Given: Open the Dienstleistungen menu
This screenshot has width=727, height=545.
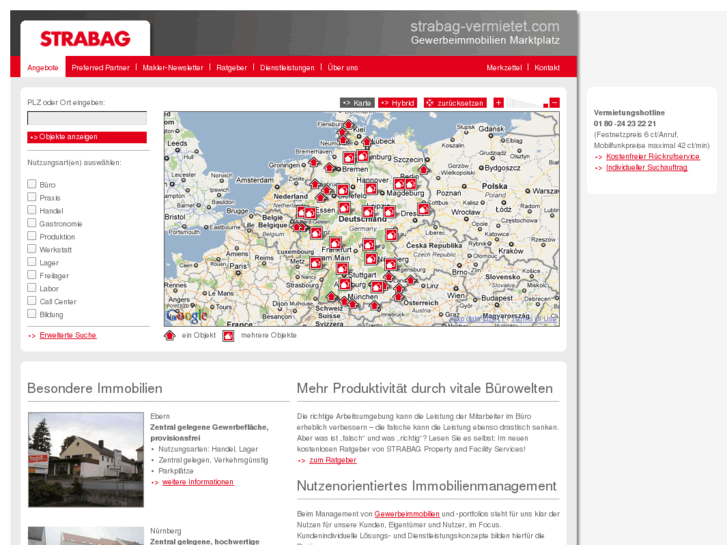Looking at the screenshot, I should (x=287, y=68).
